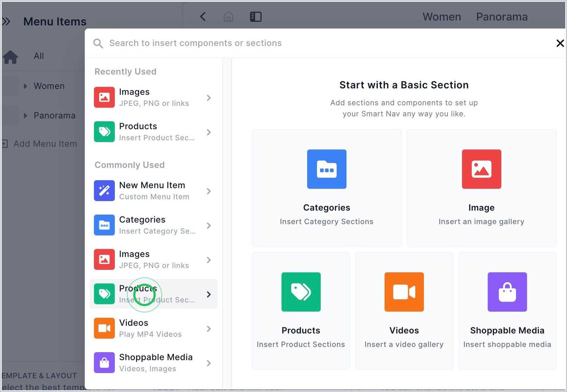Click the Commonly Used Images red icon
The image size is (567, 392).
tap(104, 259)
